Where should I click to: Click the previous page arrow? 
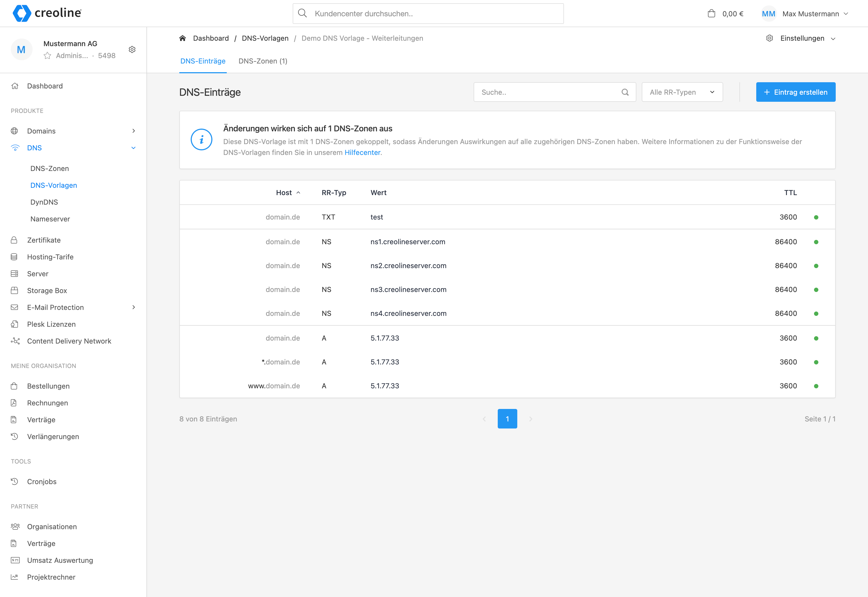pos(484,419)
